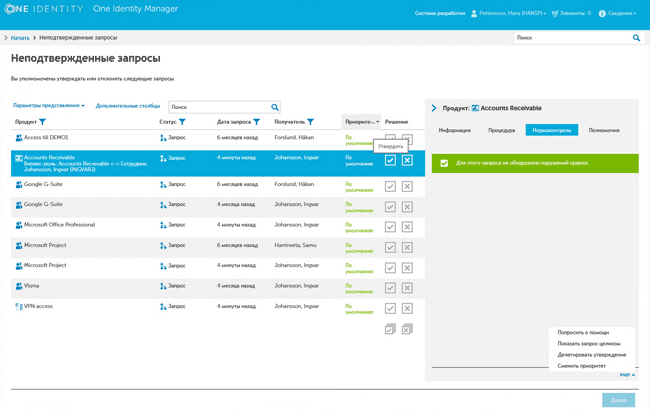
Task: Approve the Visma request
Action: tap(390, 288)
